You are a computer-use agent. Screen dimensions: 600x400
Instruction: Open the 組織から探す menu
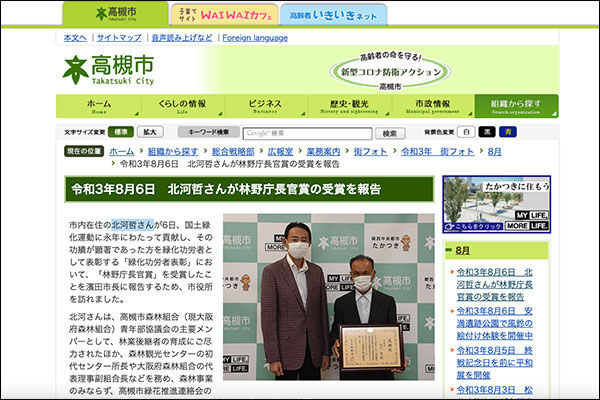(x=516, y=106)
